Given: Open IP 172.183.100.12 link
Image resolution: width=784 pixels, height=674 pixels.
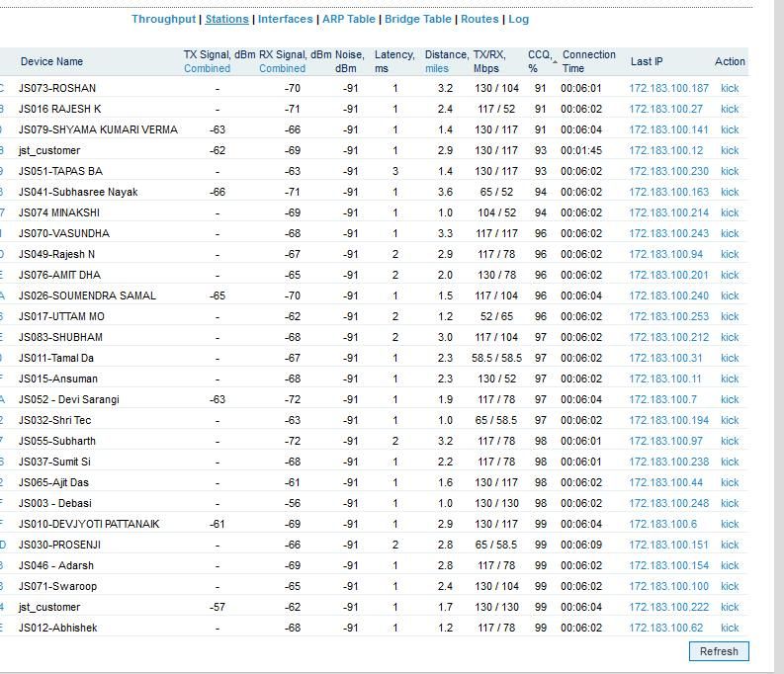Looking at the screenshot, I should (666, 151).
